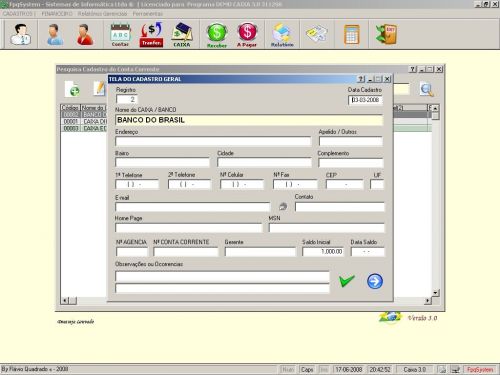Click the Data Cadastro date field

click(x=365, y=100)
